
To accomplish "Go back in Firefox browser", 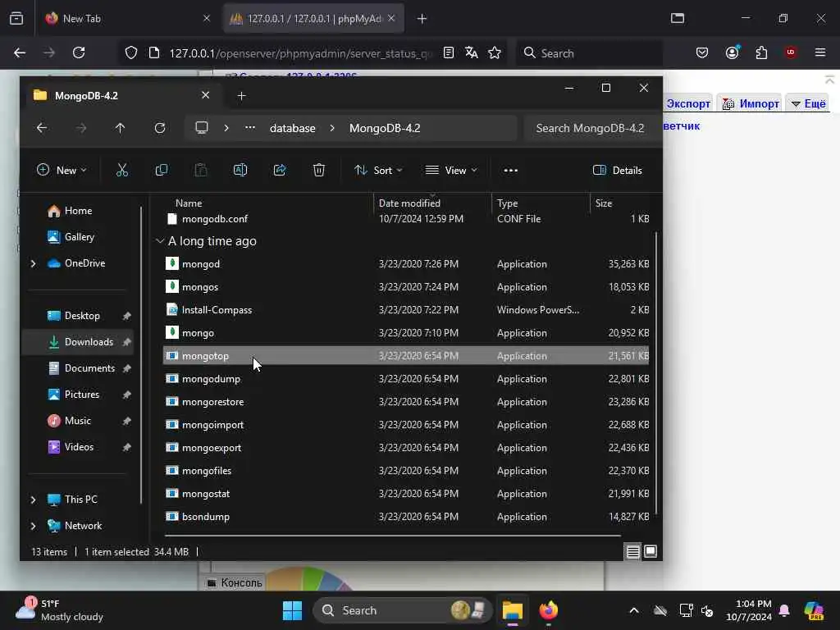I will [20, 52].
